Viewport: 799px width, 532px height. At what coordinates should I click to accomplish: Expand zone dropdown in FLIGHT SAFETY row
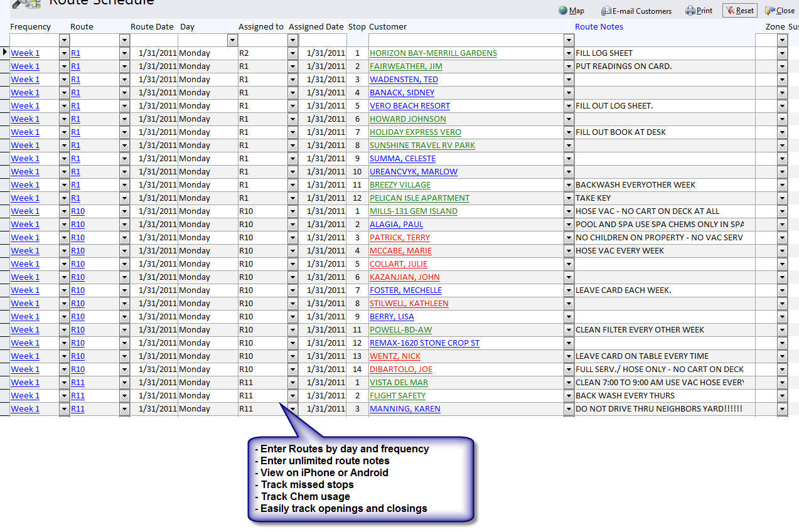[782, 396]
